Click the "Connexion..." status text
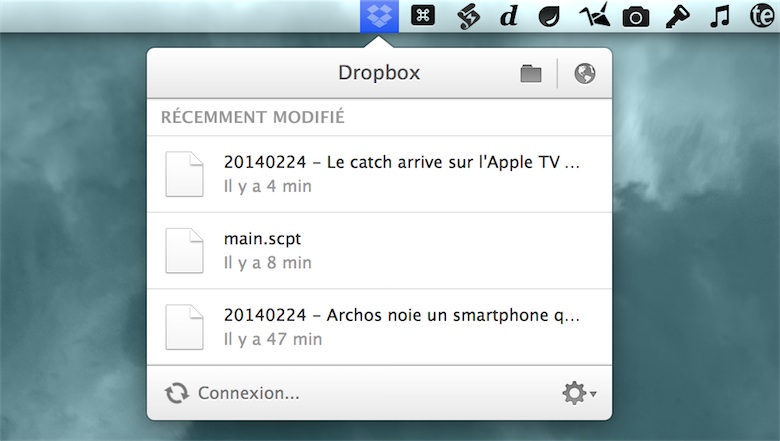The height and width of the screenshot is (441, 780). 249,393
